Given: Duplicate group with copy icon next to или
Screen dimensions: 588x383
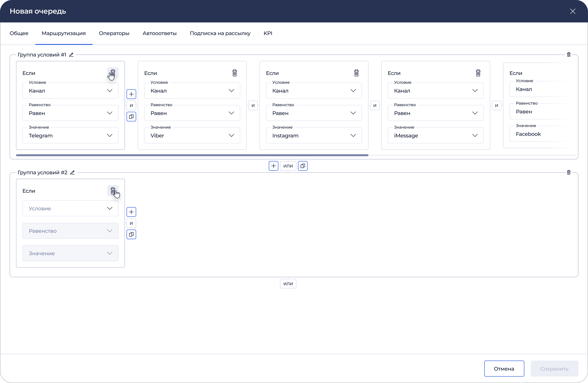Looking at the screenshot, I should coord(303,166).
